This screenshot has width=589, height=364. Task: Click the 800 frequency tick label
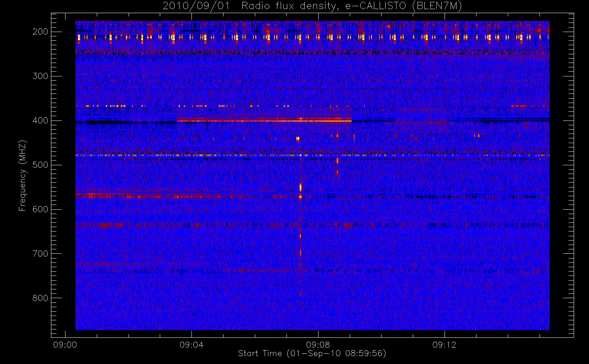(40, 298)
